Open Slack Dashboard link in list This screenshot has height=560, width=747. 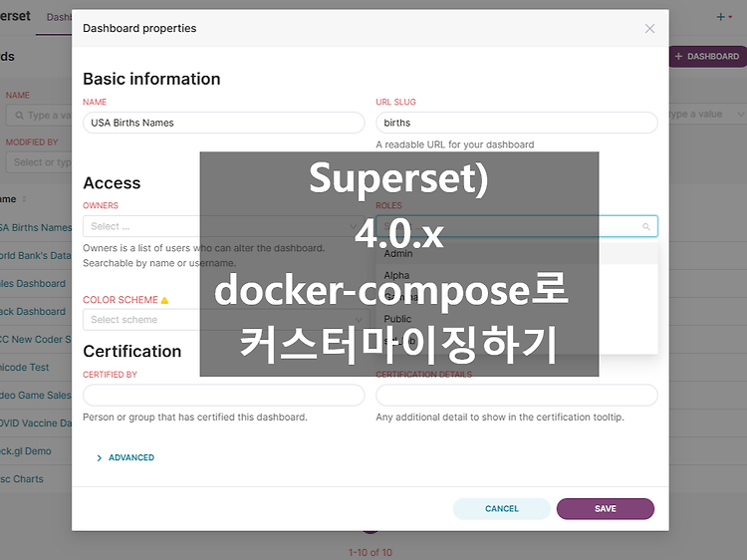[33, 312]
